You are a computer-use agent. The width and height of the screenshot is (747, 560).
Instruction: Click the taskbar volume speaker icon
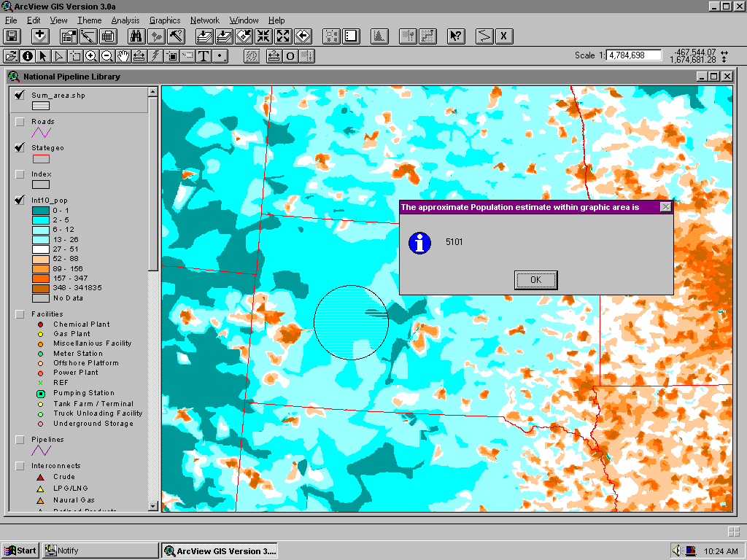(x=676, y=551)
